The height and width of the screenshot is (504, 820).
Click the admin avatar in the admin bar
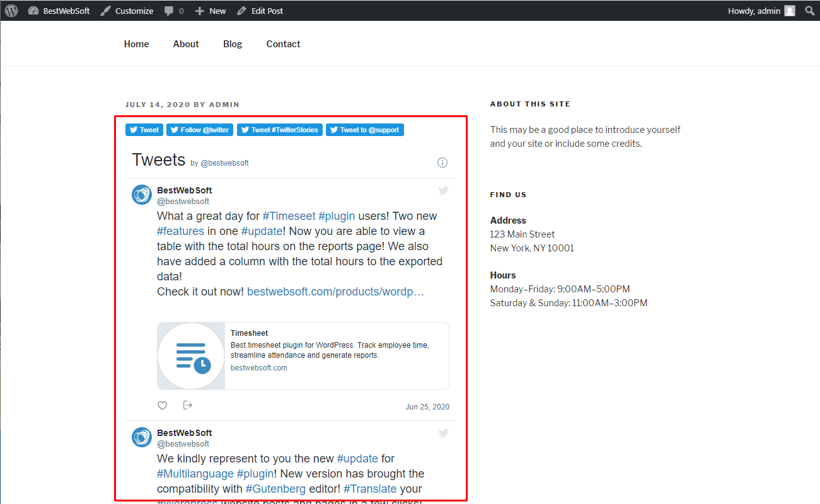[790, 11]
